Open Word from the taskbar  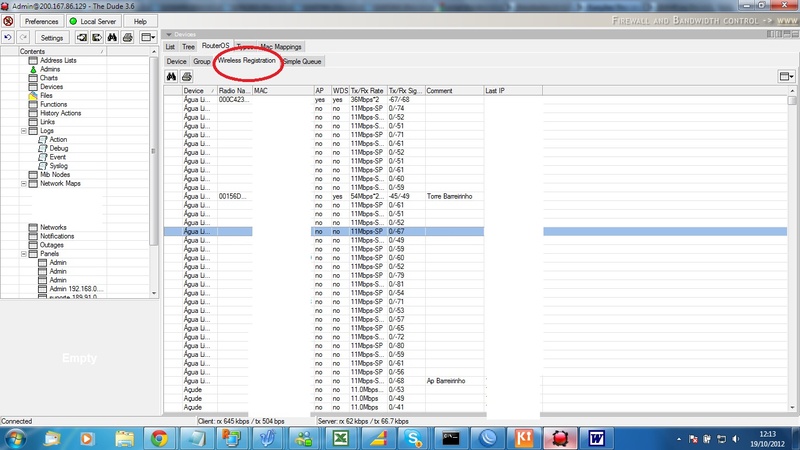click(596, 438)
